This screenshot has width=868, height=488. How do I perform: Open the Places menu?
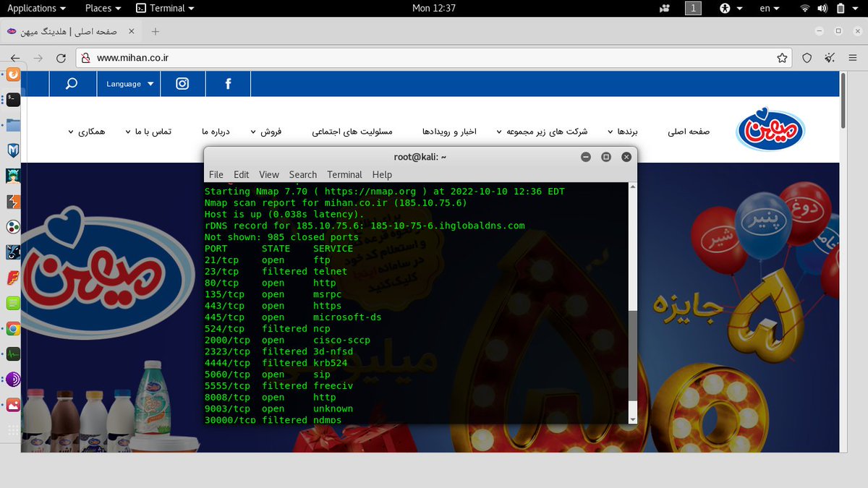click(x=103, y=8)
